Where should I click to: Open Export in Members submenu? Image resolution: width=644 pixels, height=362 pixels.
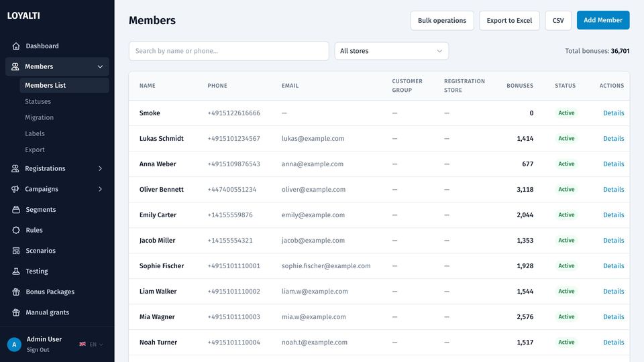click(x=34, y=149)
